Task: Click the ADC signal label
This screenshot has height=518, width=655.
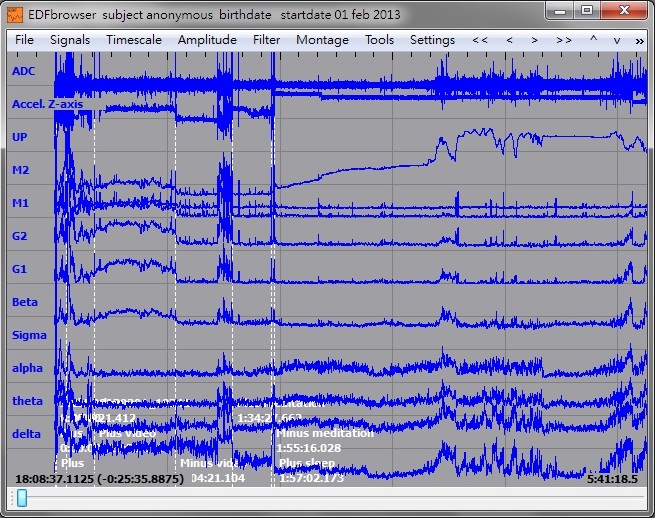Action: pos(23,71)
